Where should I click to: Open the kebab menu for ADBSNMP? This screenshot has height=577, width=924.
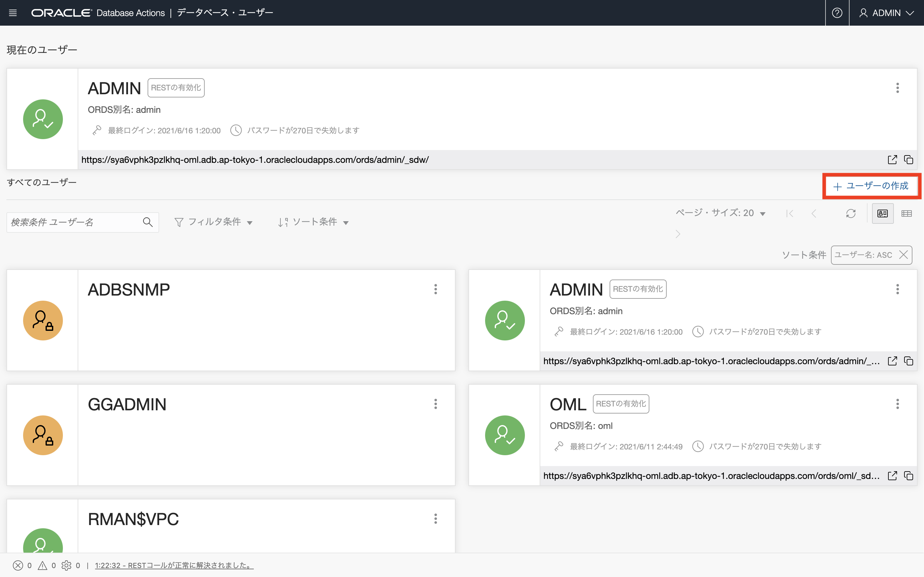pos(435,289)
